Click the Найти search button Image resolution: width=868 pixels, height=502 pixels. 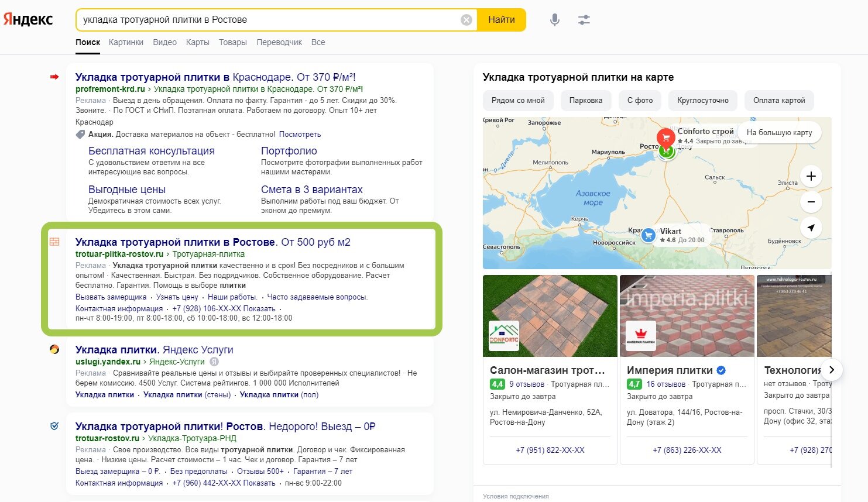502,20
